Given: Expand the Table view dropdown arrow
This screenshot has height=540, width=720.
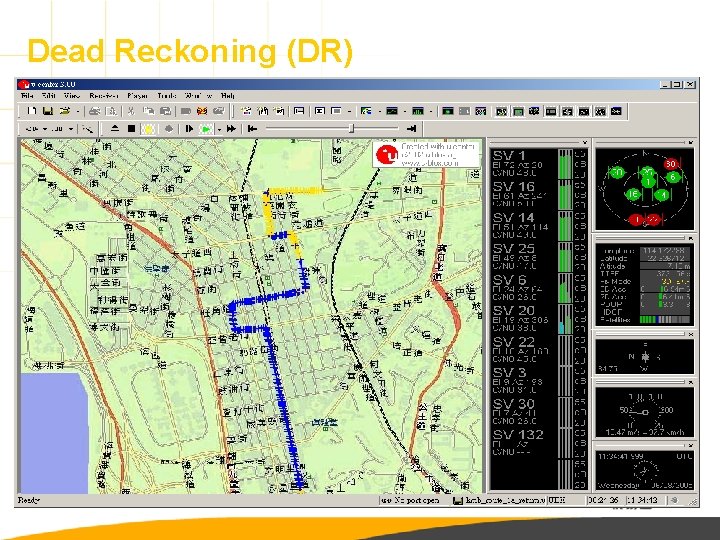Looking at the screenshot, I should (x=349, y=111).
